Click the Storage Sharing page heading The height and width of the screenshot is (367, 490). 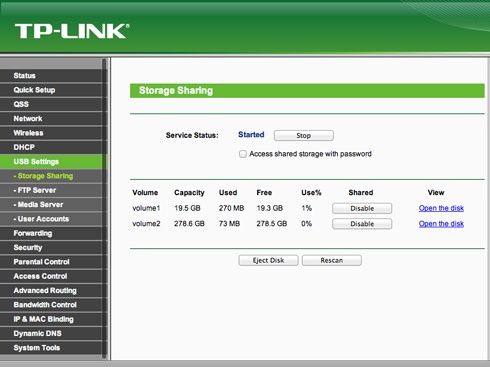176,91
